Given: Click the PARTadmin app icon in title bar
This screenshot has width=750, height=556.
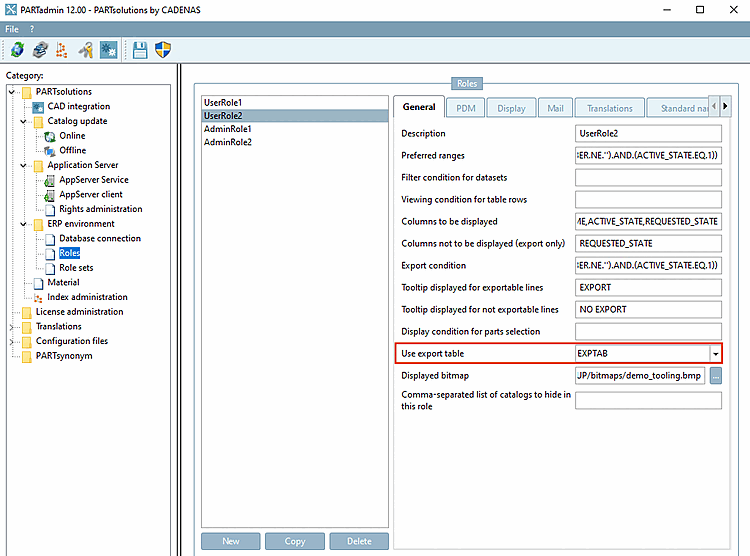Looking at the screenshot, I should click(x=11, y=10).
